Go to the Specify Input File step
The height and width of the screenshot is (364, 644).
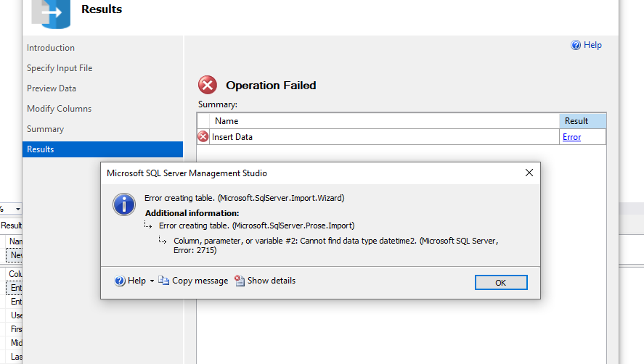click(x=60, y=68)
